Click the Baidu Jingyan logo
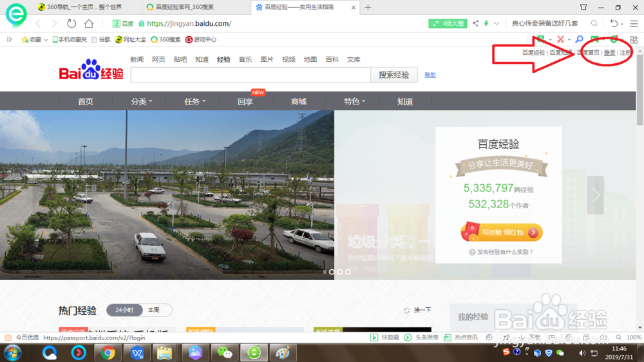Viewport: 644px width, 362px height. coord(91,70)
